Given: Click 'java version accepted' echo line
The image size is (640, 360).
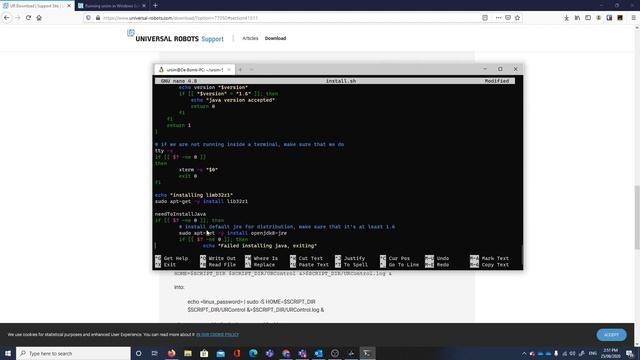Looking at the screenshot, I should (233, 100).
